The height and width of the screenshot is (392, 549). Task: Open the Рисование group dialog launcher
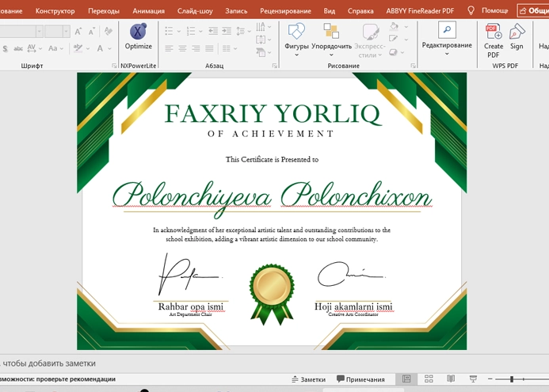coord(414,66)
